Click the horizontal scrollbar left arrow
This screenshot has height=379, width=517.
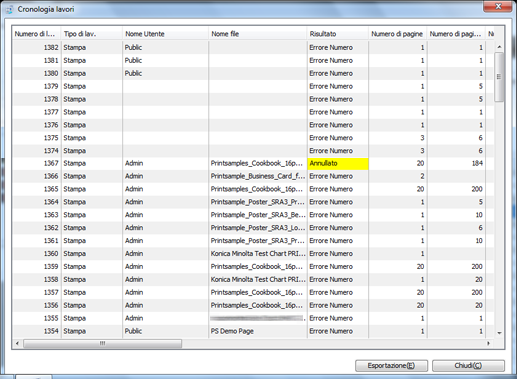click(17, 343)
